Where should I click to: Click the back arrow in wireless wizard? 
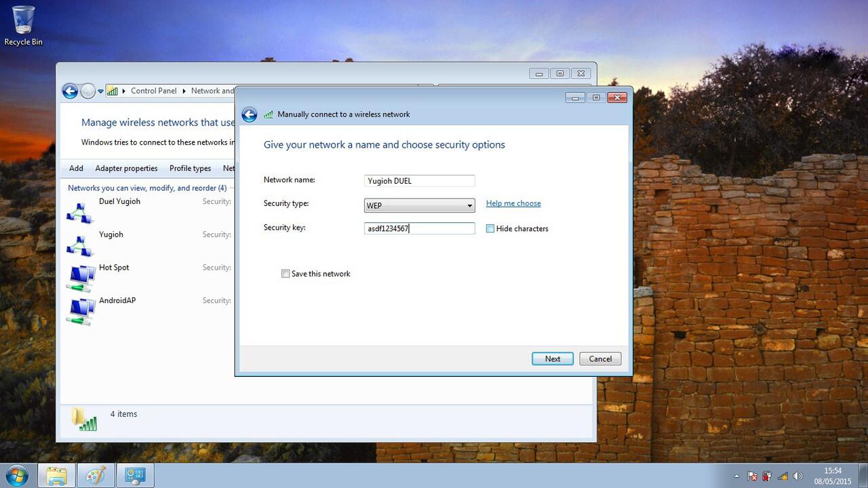click(250, 115)
